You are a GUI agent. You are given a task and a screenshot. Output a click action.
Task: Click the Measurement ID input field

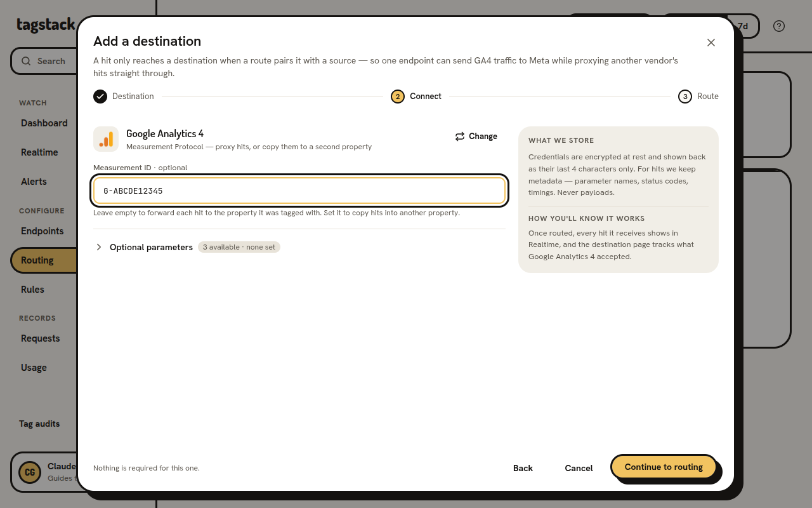pos(299,190)
